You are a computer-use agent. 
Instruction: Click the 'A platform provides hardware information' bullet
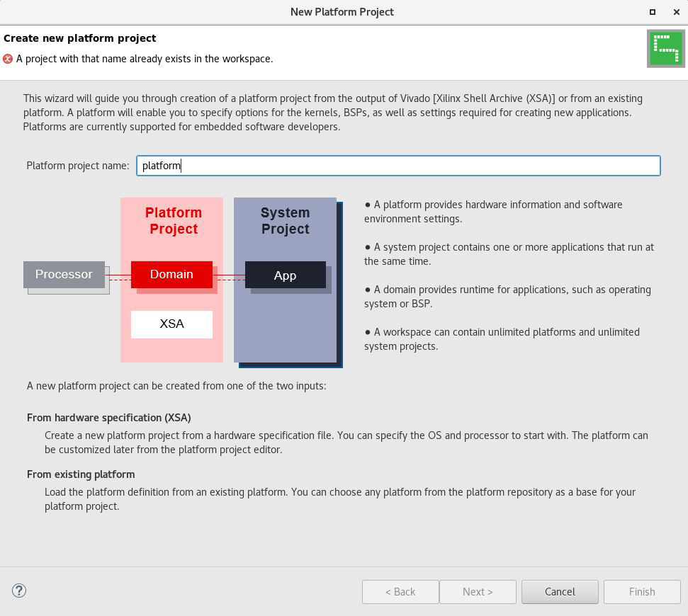pyautogui.click(x=493, y=212)
